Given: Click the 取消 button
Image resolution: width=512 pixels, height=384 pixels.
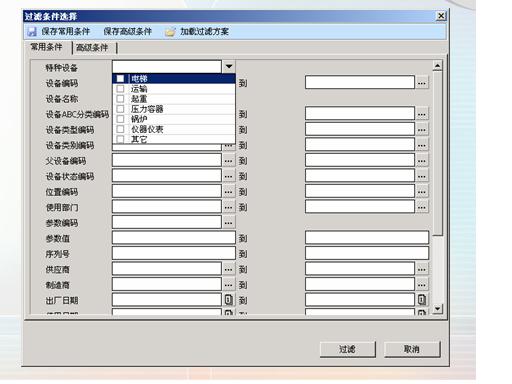Looking at the screenshot, I should click(x=412, y=349).
